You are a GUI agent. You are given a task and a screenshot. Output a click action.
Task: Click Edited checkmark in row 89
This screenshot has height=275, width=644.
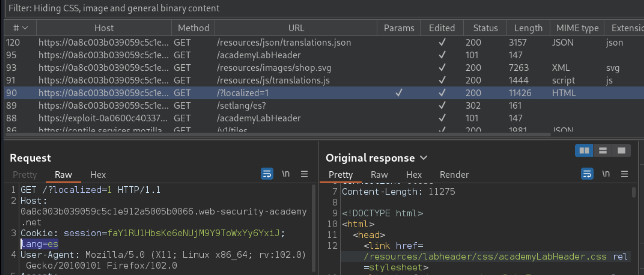[442, 105]
